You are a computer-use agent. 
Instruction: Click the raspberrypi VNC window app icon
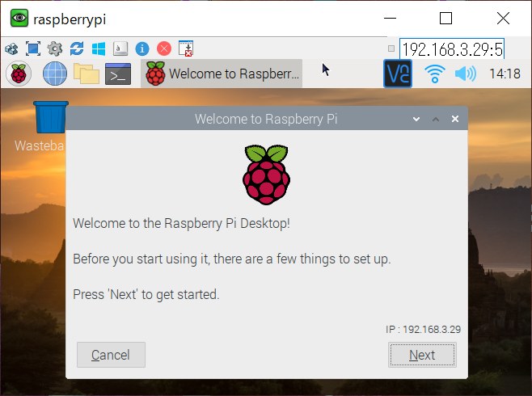(19, 19)
